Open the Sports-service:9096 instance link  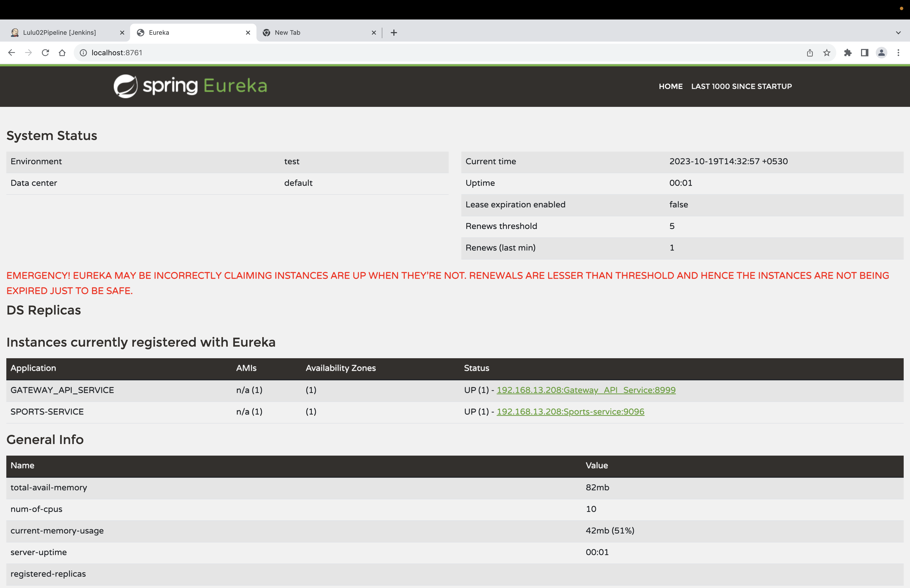click(x=570, y=412)
